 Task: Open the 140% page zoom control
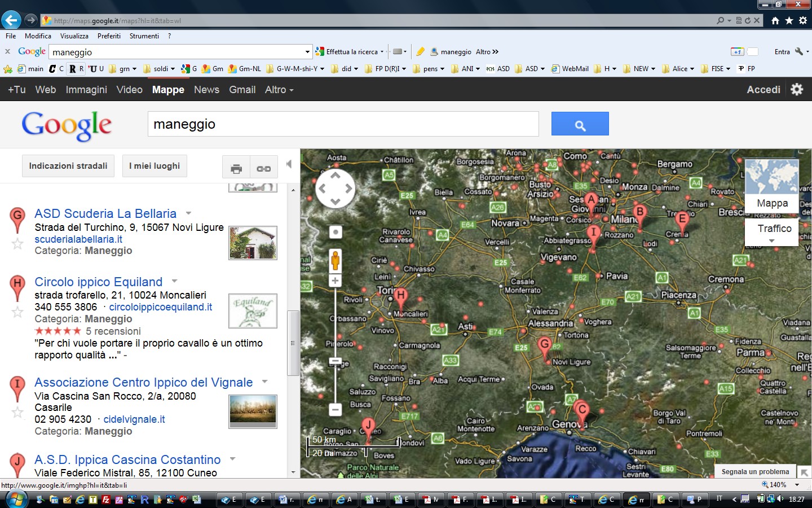(x=780, y=485)
